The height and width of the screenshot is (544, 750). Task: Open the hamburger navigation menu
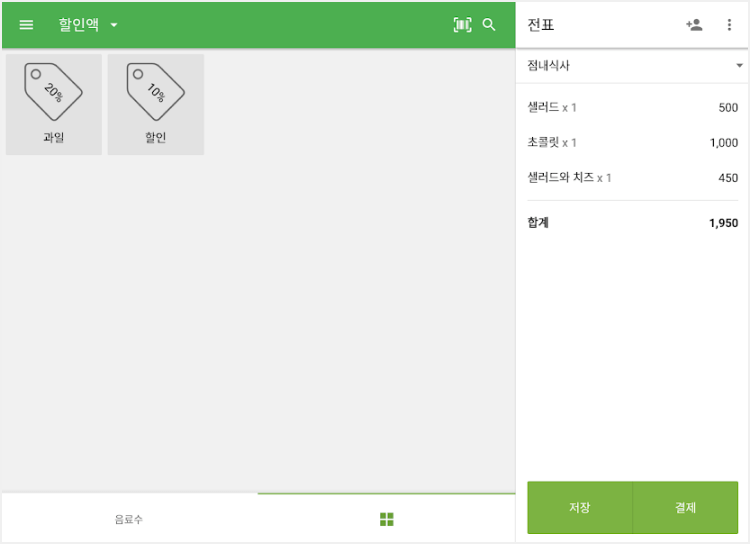point(26,25)
